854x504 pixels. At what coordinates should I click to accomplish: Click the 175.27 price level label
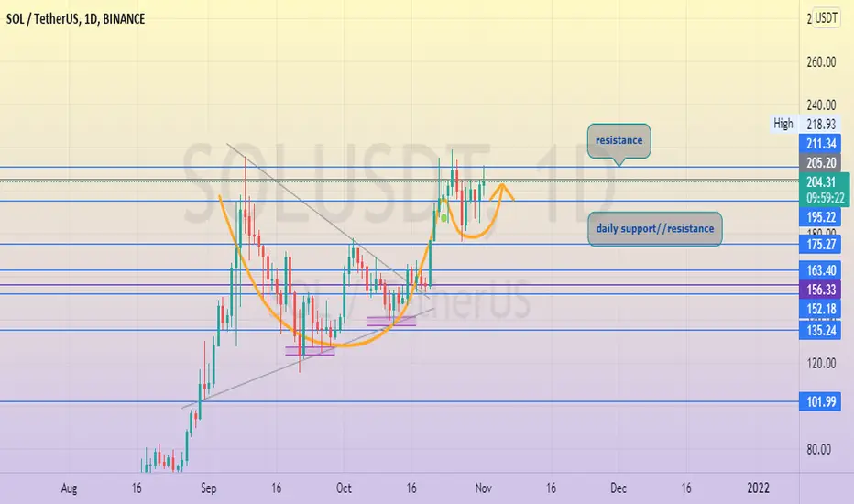pyautogui.click(x=820, y=244)
